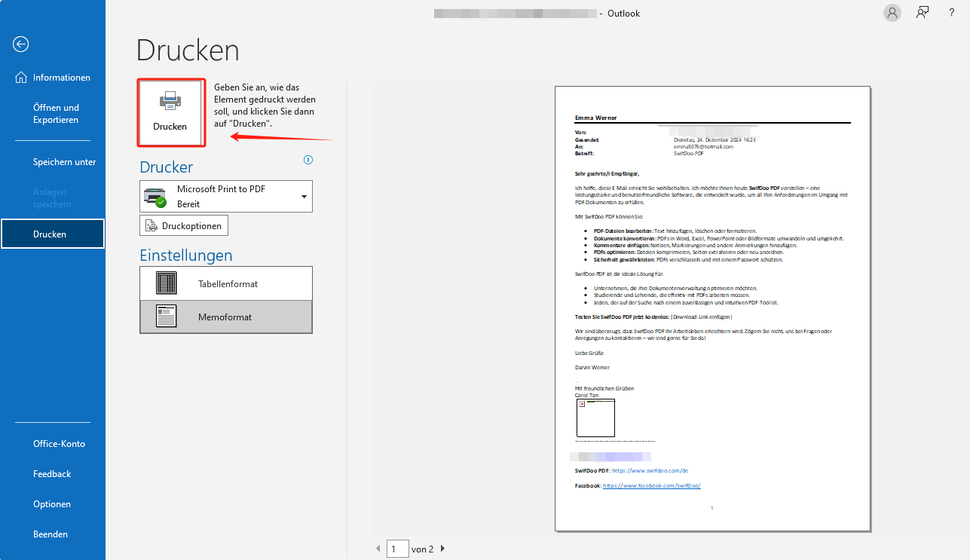Click the page number input field
Image resolution: width=970 pixels, height=560 pixels.
click(x=398, y=549)
